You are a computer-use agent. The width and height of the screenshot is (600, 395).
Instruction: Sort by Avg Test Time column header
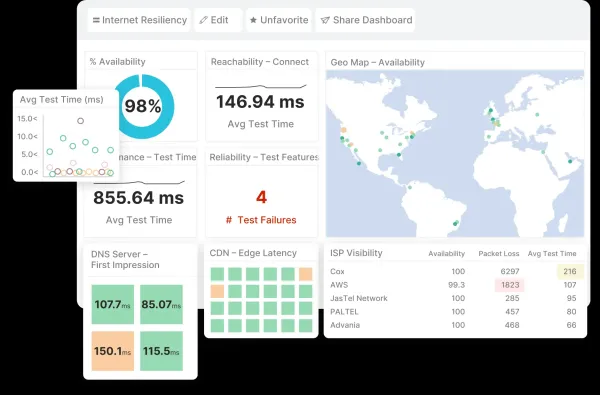(552, 254)
